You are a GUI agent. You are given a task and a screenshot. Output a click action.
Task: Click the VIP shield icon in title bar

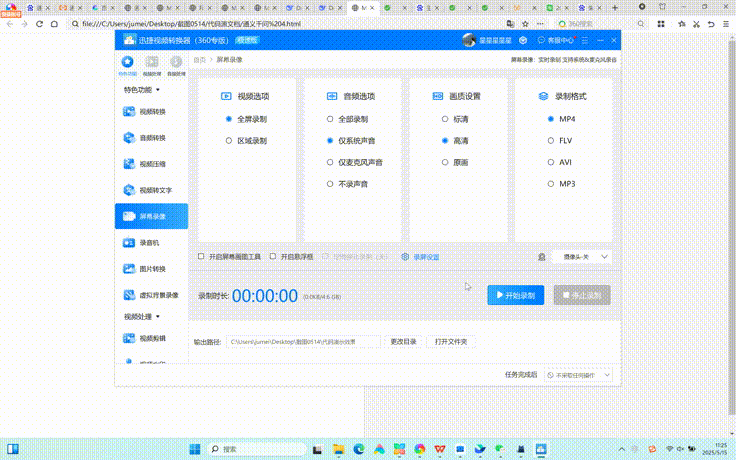point(523,40)
